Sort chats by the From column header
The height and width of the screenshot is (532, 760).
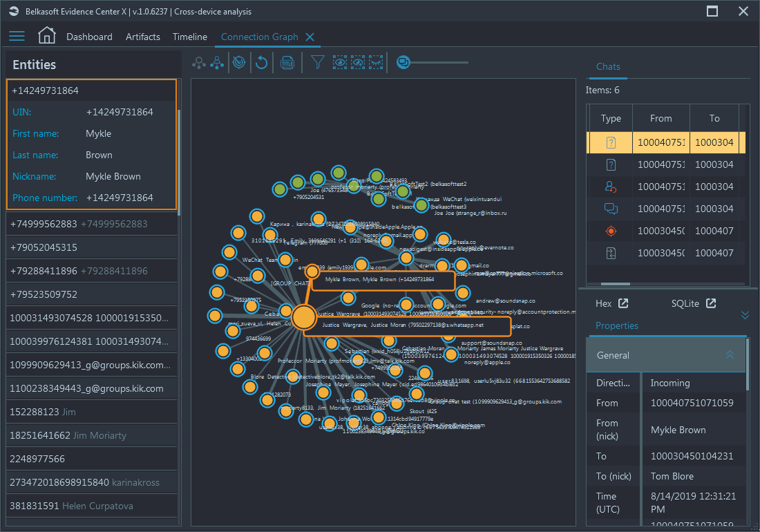[x=661, y=118]
